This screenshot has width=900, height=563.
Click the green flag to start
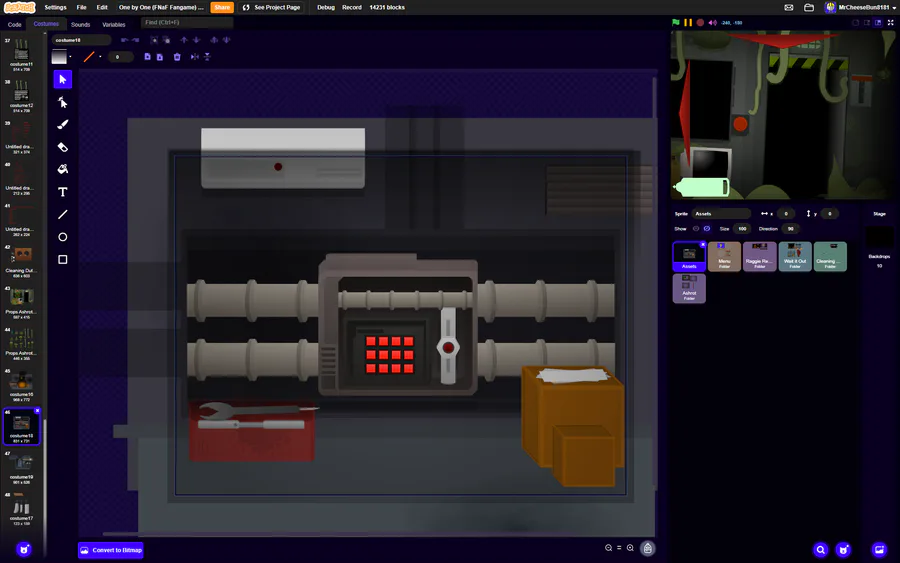tap(676, 22)
